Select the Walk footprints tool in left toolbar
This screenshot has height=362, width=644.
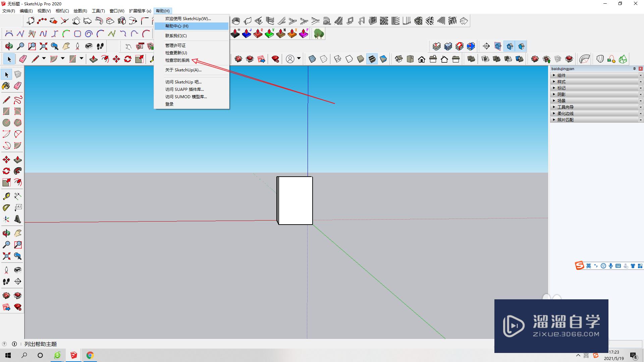tap(6, 281)
